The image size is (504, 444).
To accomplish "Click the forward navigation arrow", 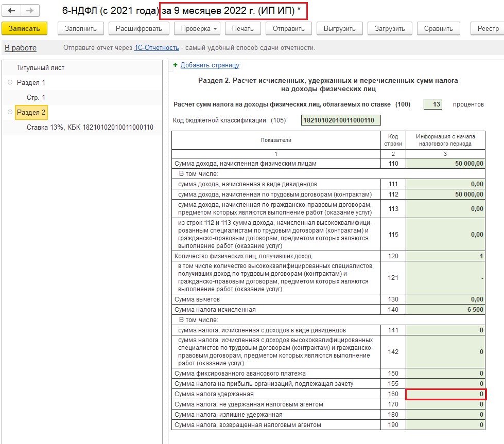I will (29, 11).
